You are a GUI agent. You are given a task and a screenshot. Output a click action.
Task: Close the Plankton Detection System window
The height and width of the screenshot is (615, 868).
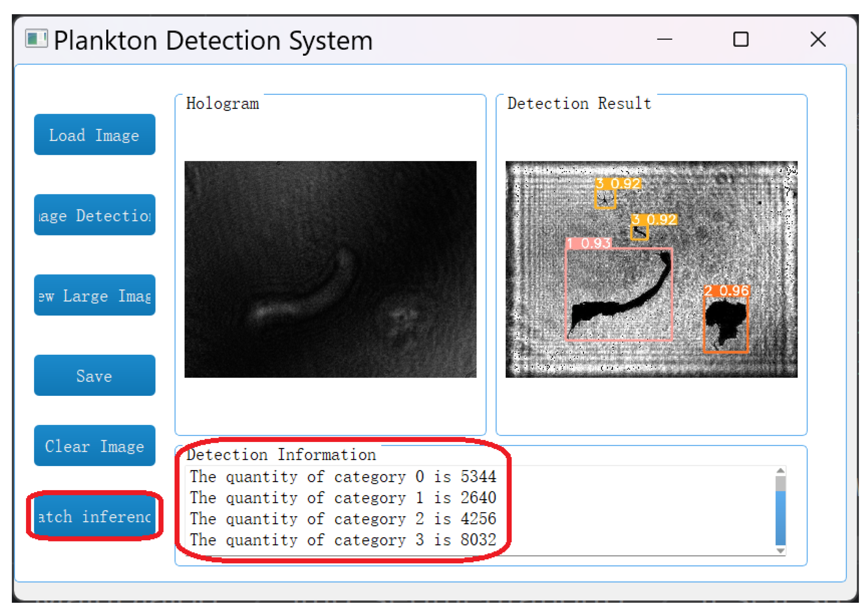(x=818, y=39)
